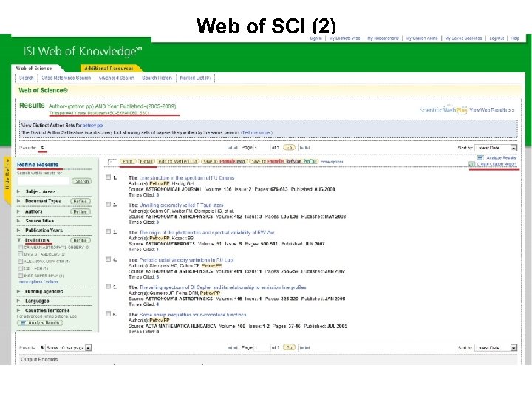
Task: Check result 6 Acta Mathematica checkbox
Action: 108,314
